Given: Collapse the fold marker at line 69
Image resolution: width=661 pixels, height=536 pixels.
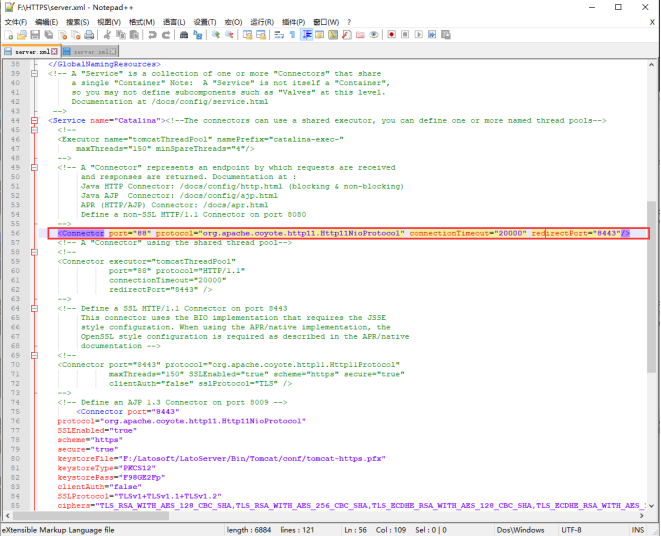Looking at the screenshot, I should click(x=35, y=356).
